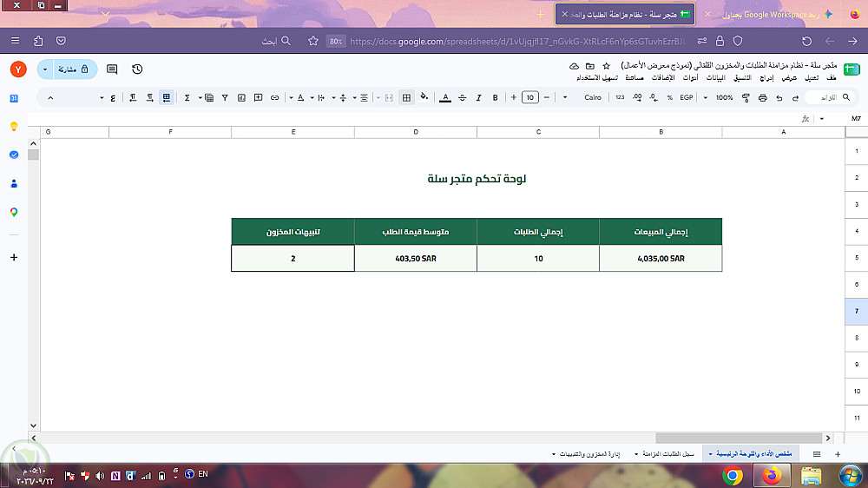Click the print icon in toolbar

pos(762,97)
